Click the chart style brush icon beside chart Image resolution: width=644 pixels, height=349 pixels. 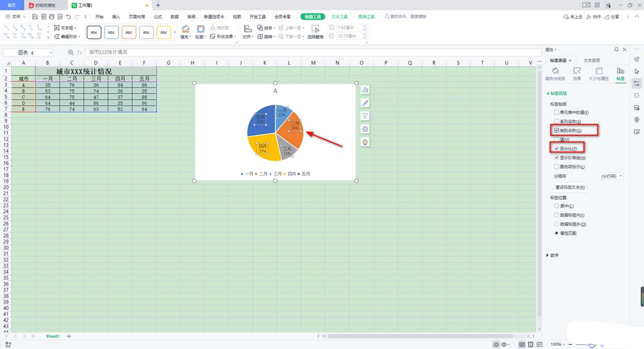365,103
